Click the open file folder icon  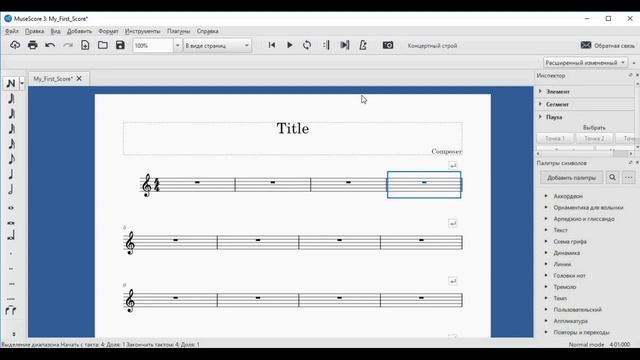pyautogui.click(x=102, y=45)
